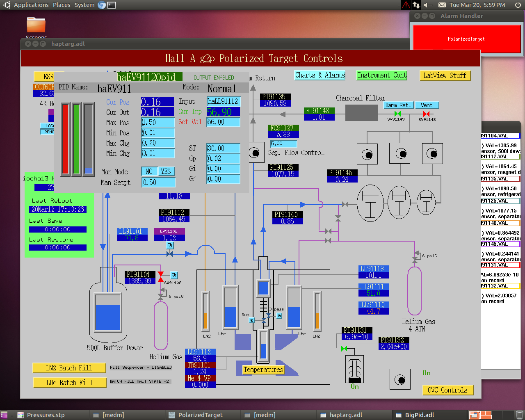Open related display icon beside EV91102 valve
The width and height of the screenshot is (525, 420).
[169, 245]
